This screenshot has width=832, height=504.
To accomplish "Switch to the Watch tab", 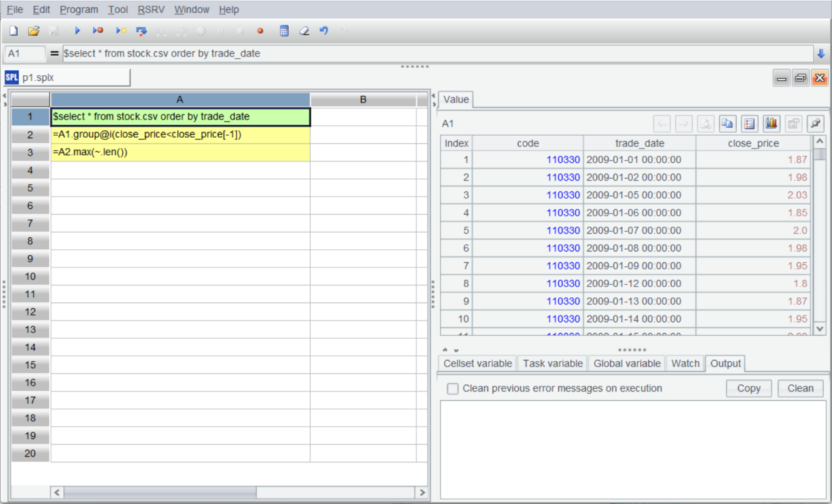I will 685,363.
